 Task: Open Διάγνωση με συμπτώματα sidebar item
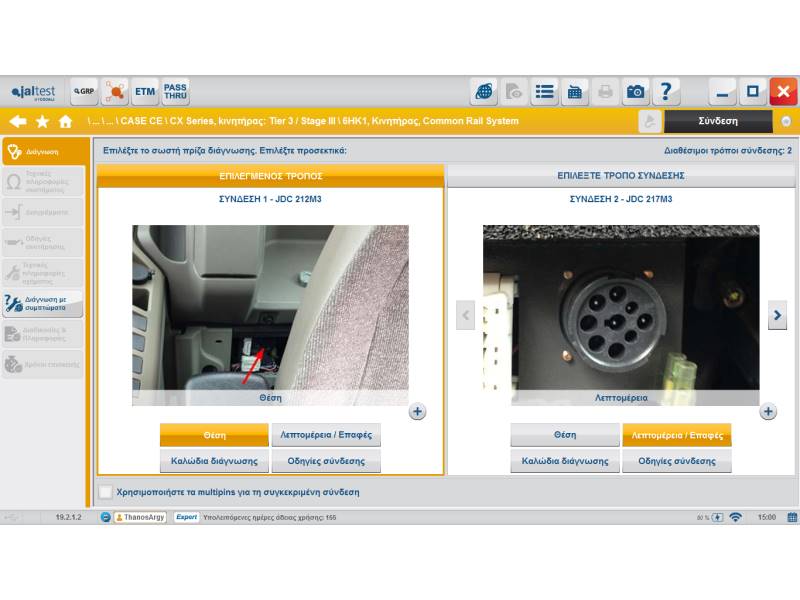tap(44, 303)
